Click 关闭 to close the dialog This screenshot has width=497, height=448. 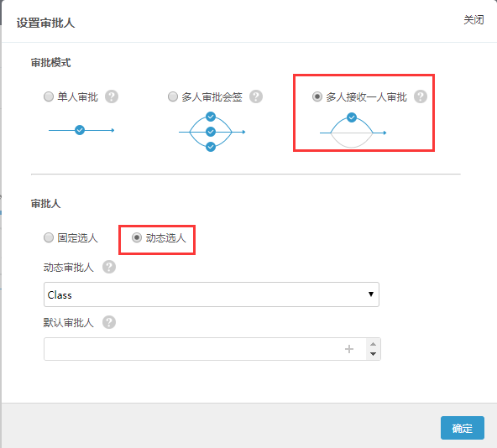[473, 20]
